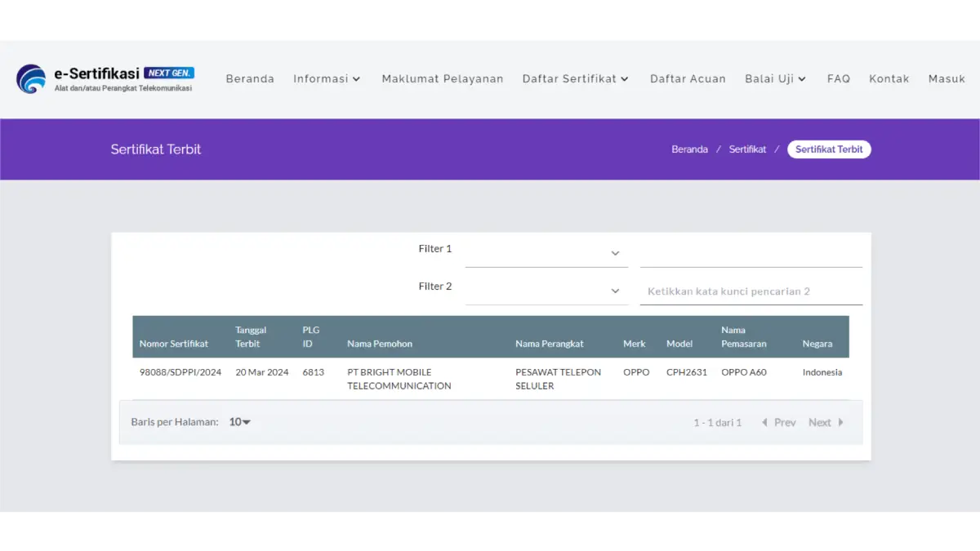Click Beranda in the breadcrumb
The image size is (980, 551).
tap(689, 149)
